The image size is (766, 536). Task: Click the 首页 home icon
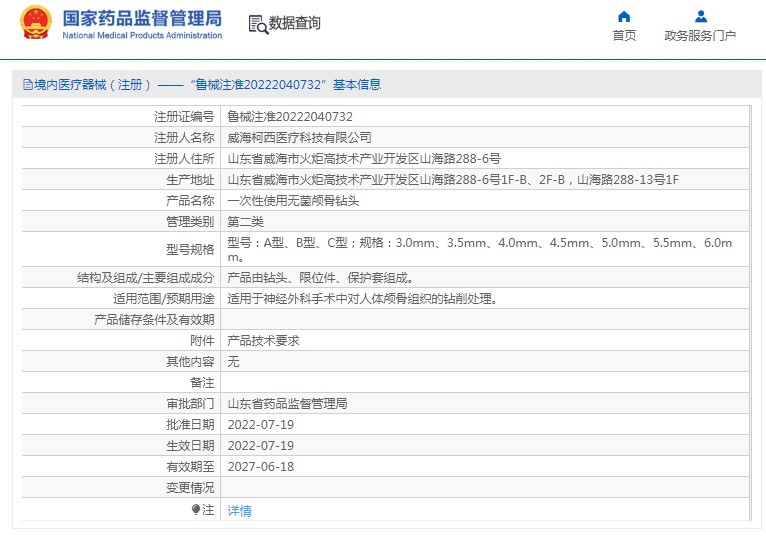point(624,17)
